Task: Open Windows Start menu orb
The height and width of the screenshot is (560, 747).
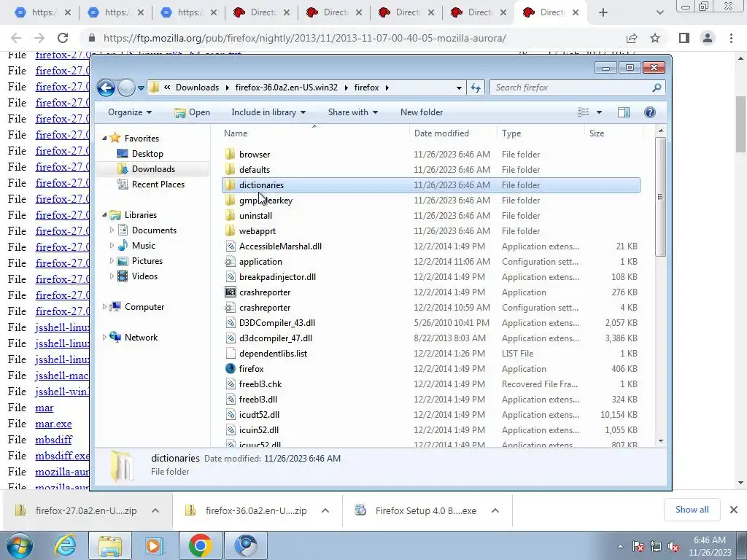Action: 19,545
